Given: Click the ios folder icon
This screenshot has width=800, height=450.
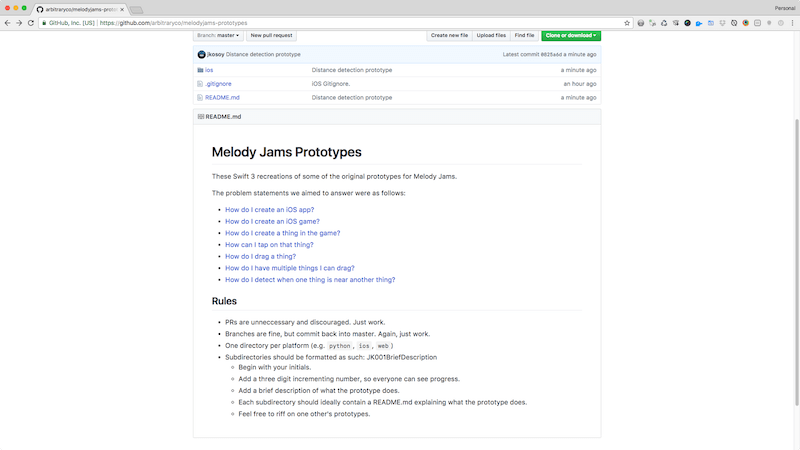Looking at the screenshot, I should [x=201, y=70].
